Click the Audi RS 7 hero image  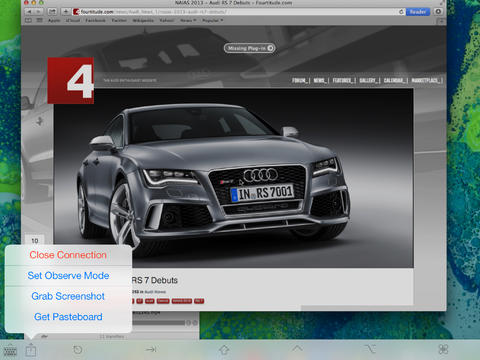click(233, 178)
